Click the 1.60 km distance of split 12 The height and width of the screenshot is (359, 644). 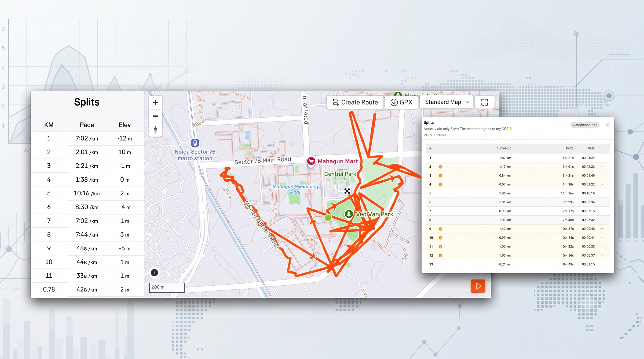pos(505,255)
